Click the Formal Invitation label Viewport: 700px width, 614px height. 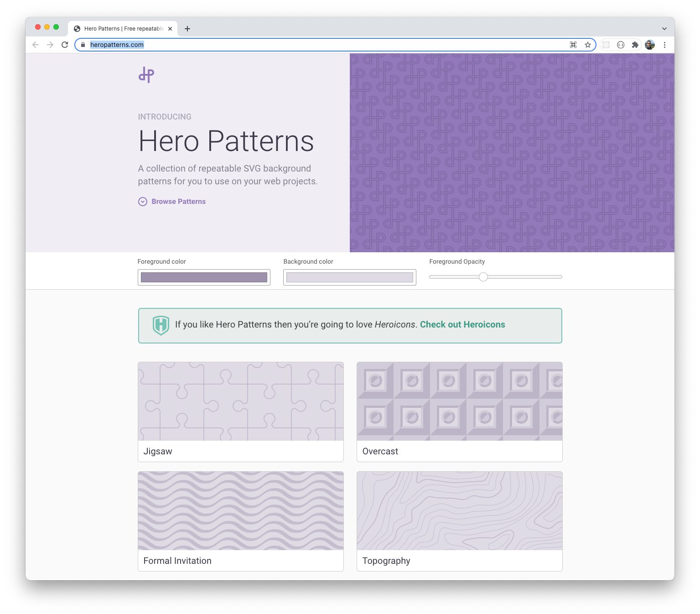(x=177, y=561)
